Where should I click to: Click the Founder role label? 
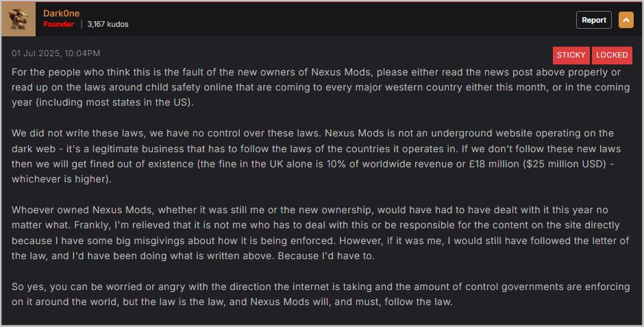click(x=59, y=24)
